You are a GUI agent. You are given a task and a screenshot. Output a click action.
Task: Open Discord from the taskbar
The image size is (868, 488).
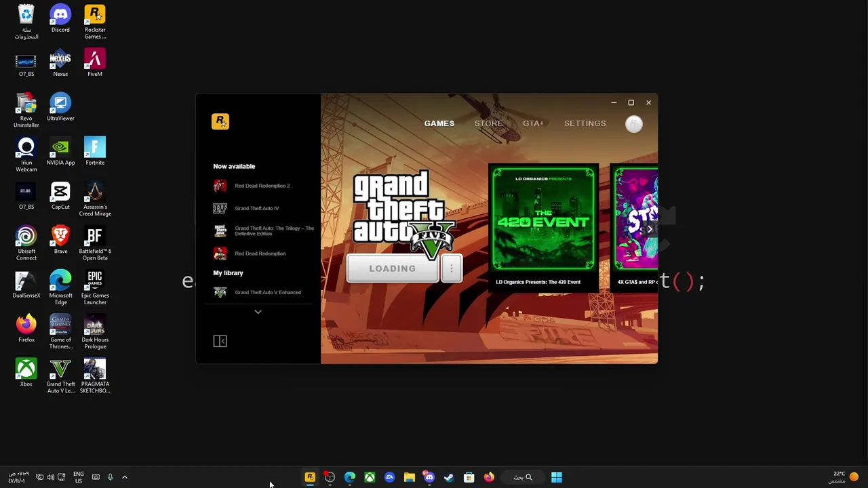(x=429, y=477)
